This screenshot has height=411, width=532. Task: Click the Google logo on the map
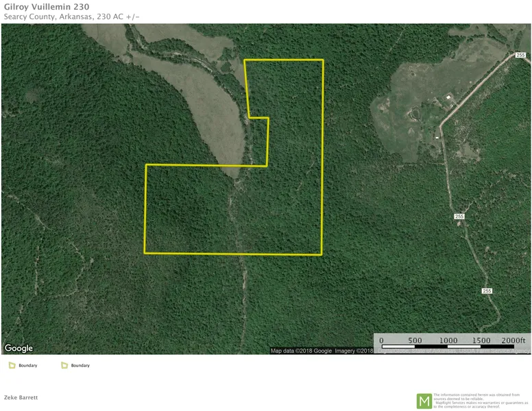[19, 349]
